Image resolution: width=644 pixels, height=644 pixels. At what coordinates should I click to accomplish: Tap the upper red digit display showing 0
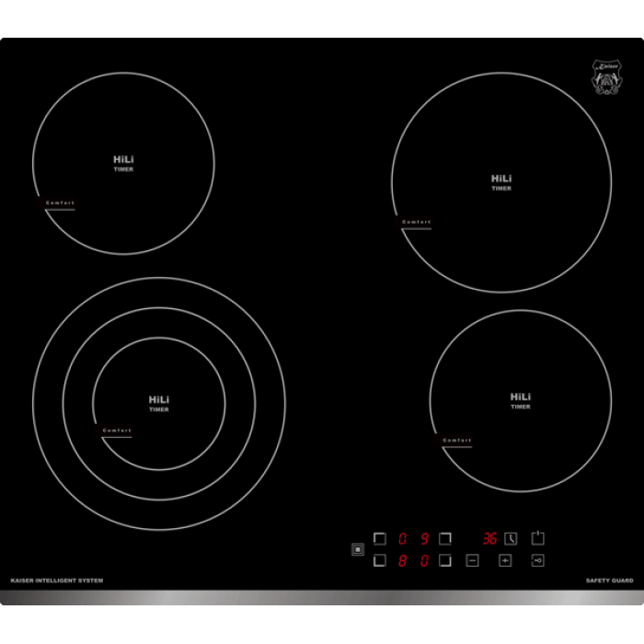coord(403,539)
